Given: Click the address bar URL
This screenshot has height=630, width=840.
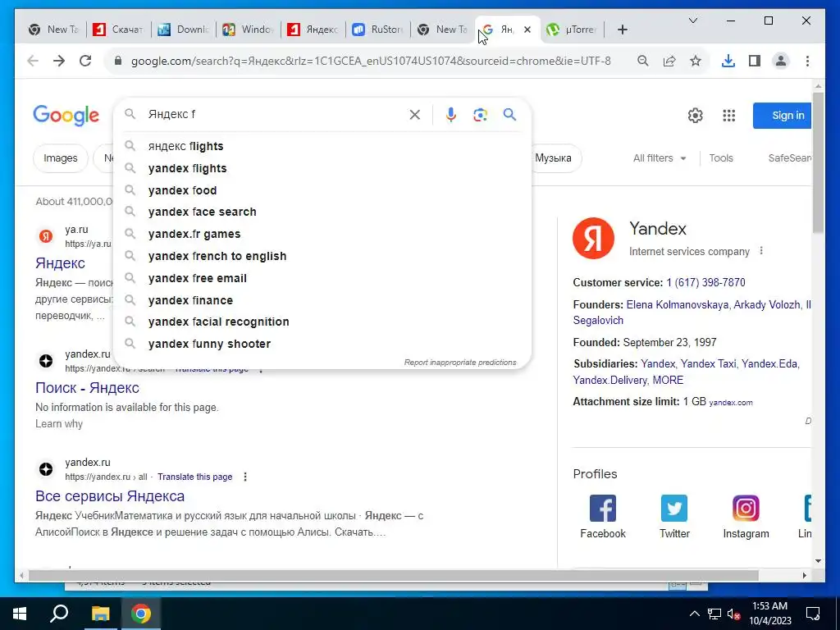Looking at the screenshot, I should click(371, 61).
